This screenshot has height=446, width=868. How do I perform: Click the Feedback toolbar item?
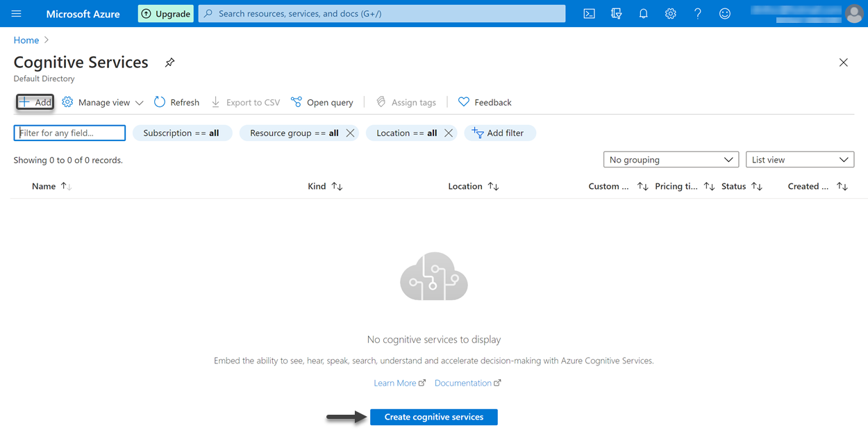click(x=485, y=102)
